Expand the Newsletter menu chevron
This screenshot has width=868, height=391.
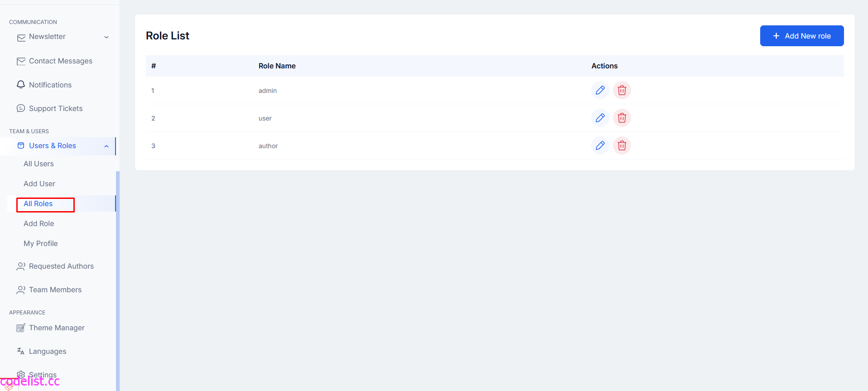click(106, 37)
